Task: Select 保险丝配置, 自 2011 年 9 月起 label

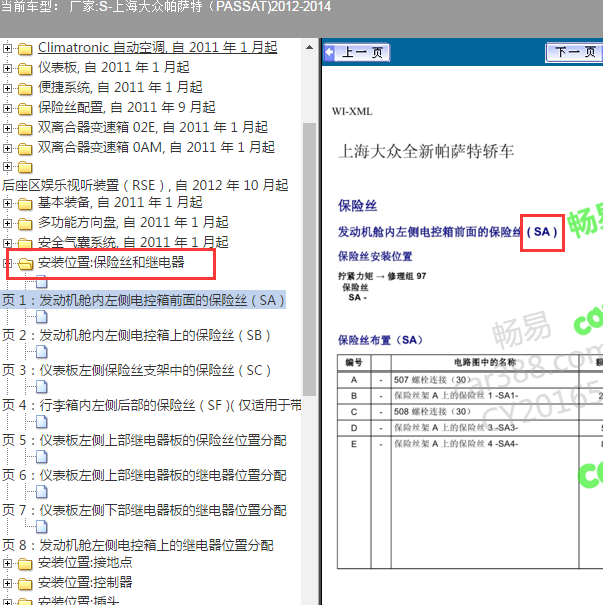Action: click(127, 107)
